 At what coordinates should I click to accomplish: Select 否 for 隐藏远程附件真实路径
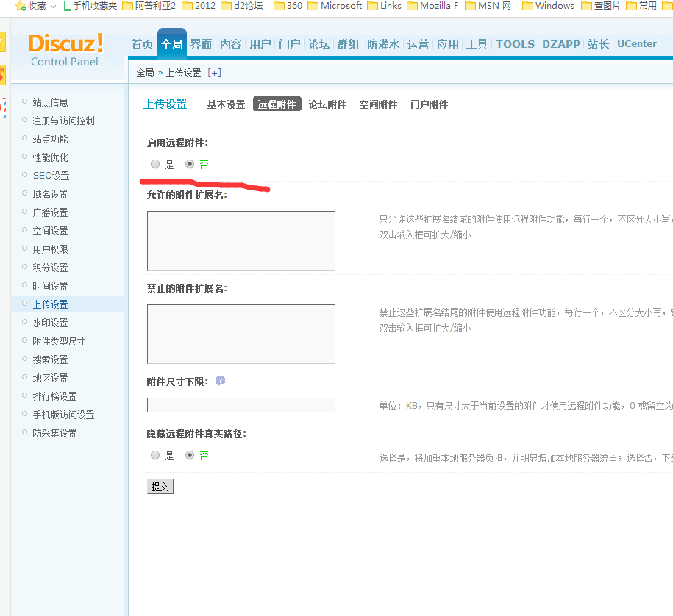[x=190, y=455]
